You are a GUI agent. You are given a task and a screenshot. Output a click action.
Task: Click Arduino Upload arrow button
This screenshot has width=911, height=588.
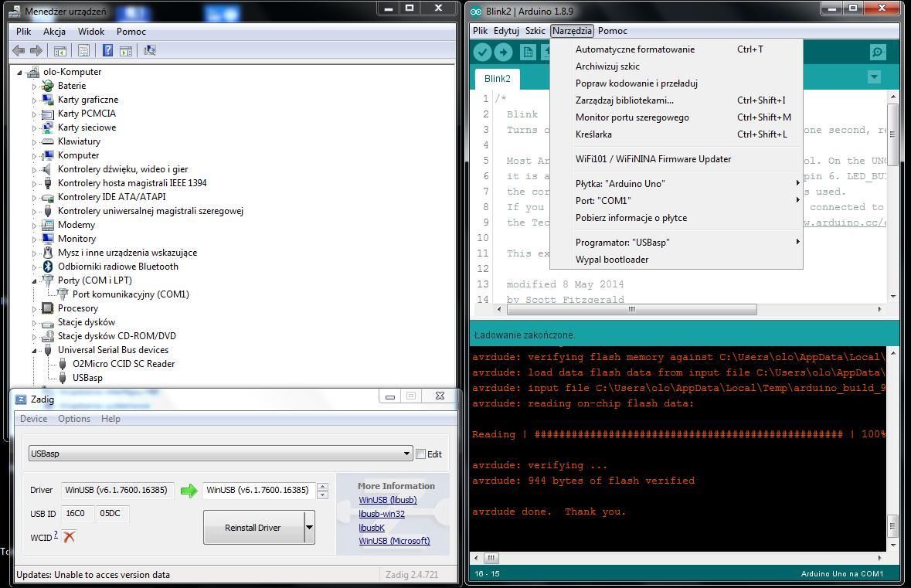[x=503, y=53]
